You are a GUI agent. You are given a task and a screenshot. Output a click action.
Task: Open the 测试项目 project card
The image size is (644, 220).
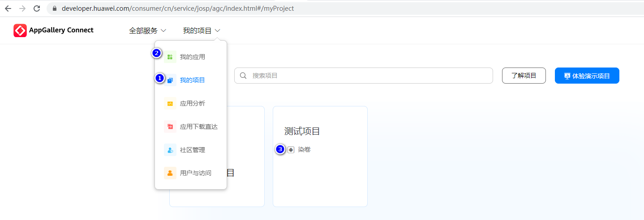[x=320, y=157]
